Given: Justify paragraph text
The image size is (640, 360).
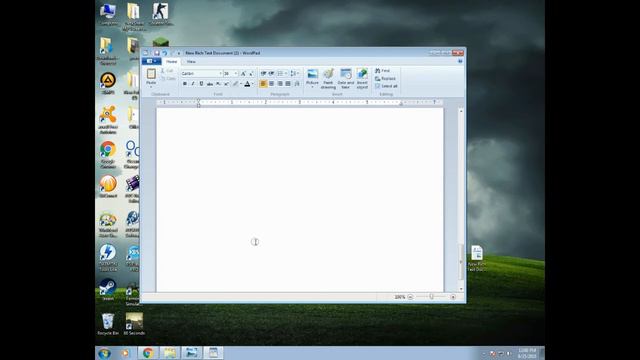Looking at the screenshot, I should pyautogui.click(x=288, y=84).
